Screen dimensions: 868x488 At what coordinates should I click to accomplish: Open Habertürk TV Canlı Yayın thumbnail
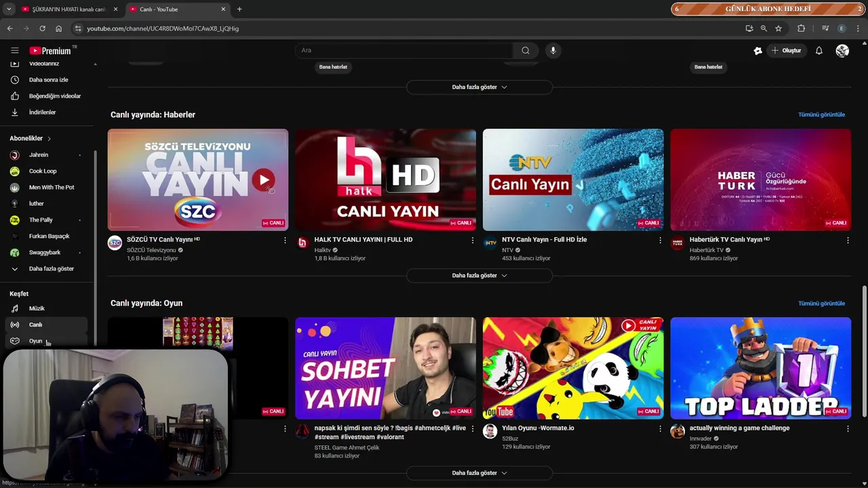(x=761, y=180)
